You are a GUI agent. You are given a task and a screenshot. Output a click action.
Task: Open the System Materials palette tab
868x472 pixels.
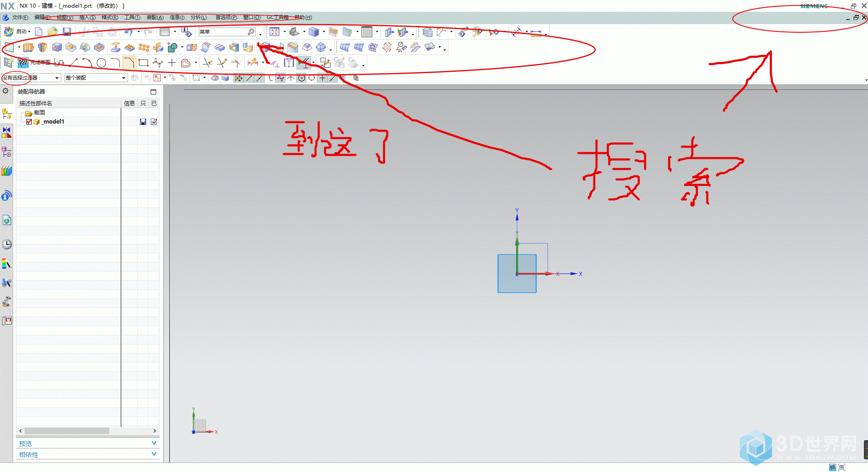pos(7,263)
